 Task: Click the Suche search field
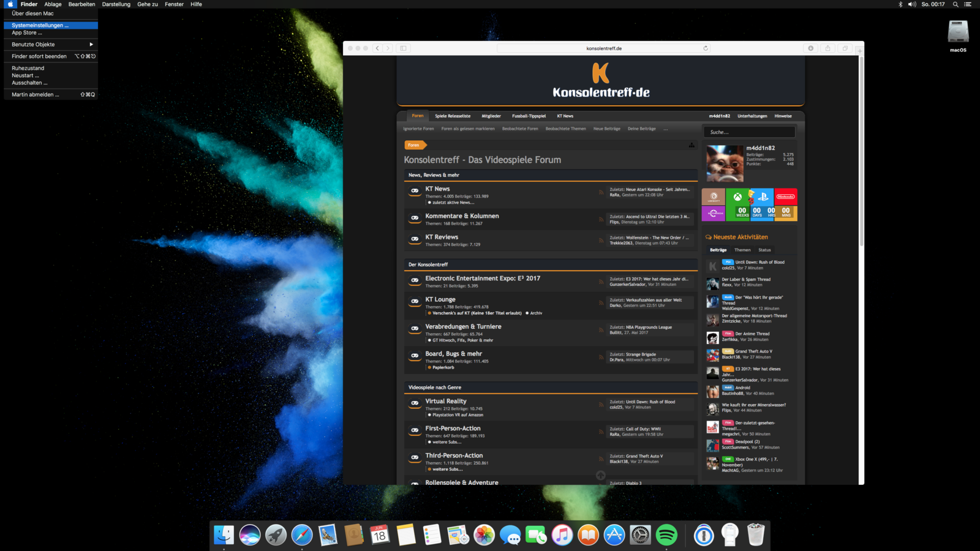point(749,132)
